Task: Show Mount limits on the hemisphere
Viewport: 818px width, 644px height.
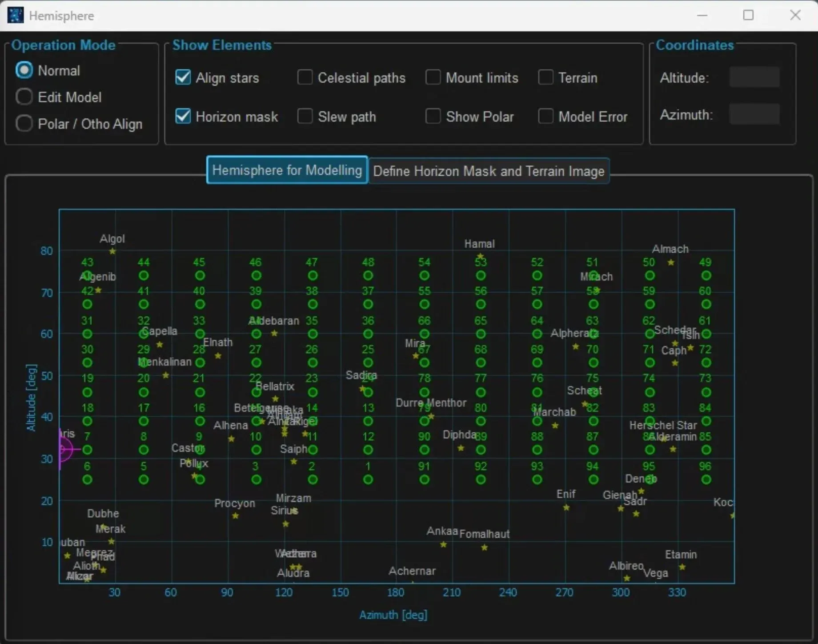Action: tap(433, 77)
